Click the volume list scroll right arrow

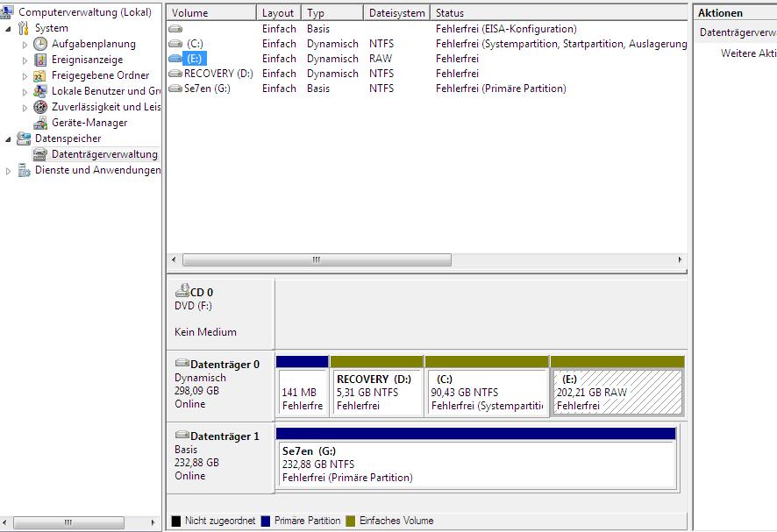click(680, 259)
